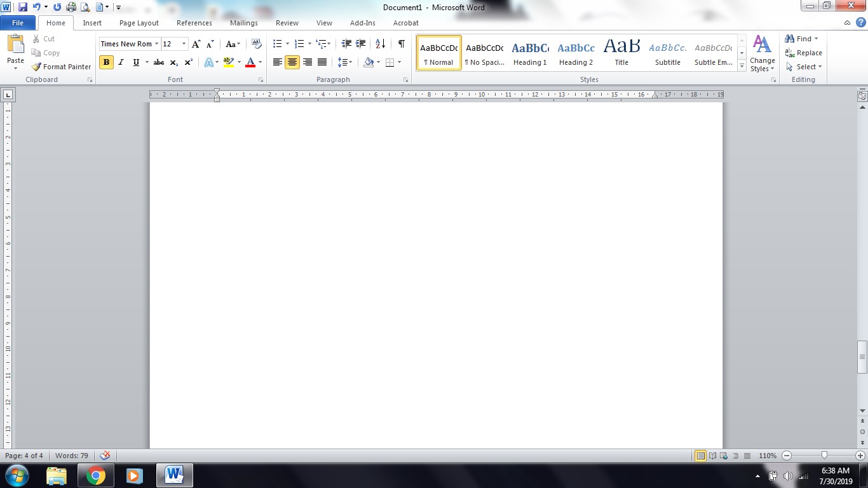Open the File menu

coord(18,22)
